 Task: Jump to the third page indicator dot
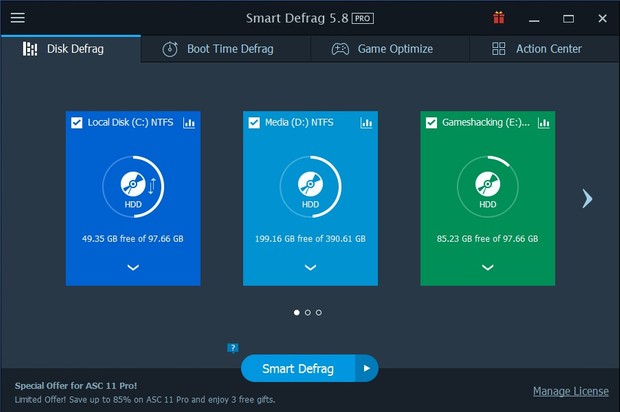[319, 312]
